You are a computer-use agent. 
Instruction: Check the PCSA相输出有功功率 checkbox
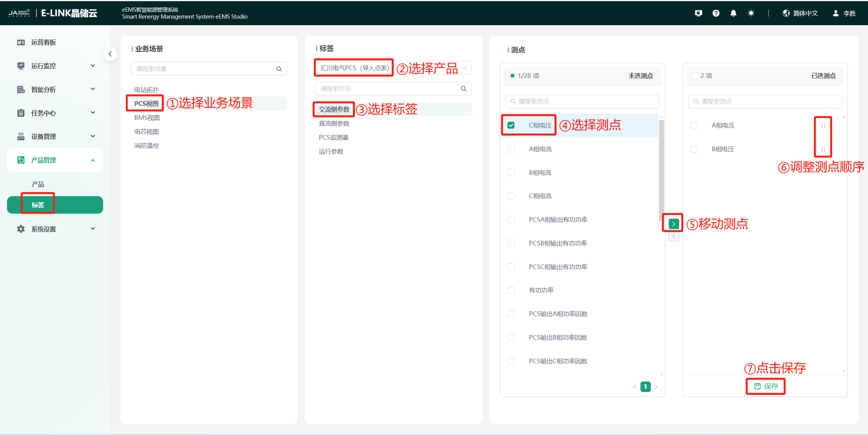(x=511, y=219)
